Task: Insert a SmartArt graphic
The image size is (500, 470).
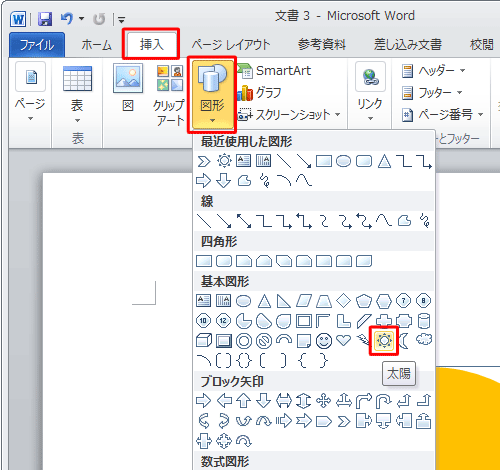Action: 275,71
